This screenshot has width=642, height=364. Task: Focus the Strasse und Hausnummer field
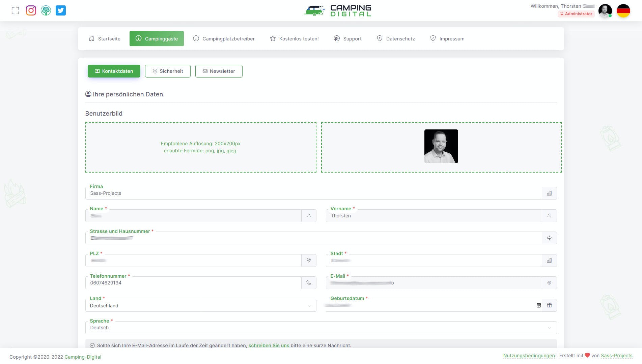coord(314,238)
